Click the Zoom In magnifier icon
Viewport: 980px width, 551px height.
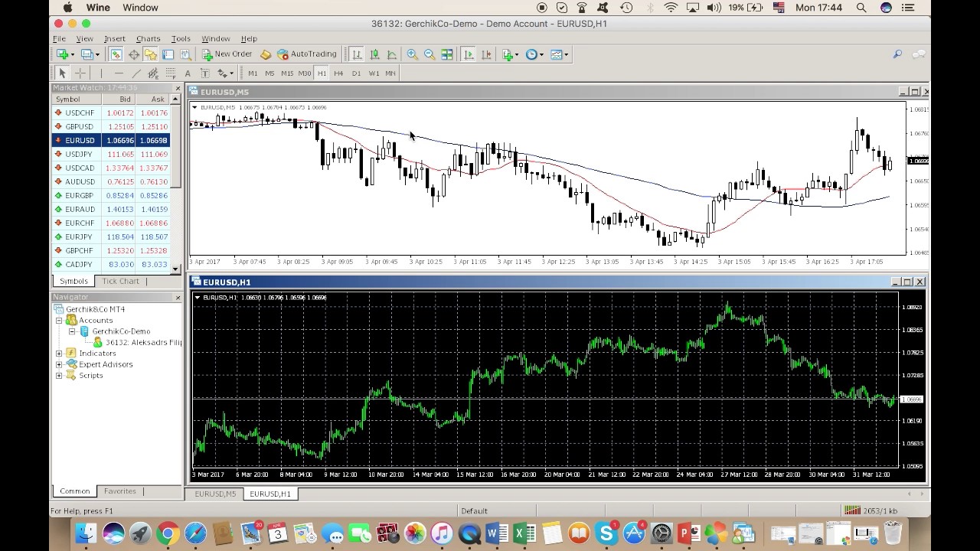coord(412,54)
